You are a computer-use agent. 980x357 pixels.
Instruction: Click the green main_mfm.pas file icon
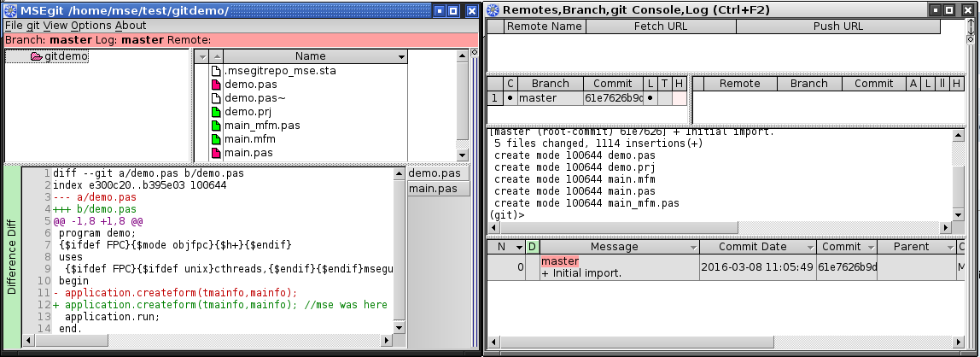(216, 126)
